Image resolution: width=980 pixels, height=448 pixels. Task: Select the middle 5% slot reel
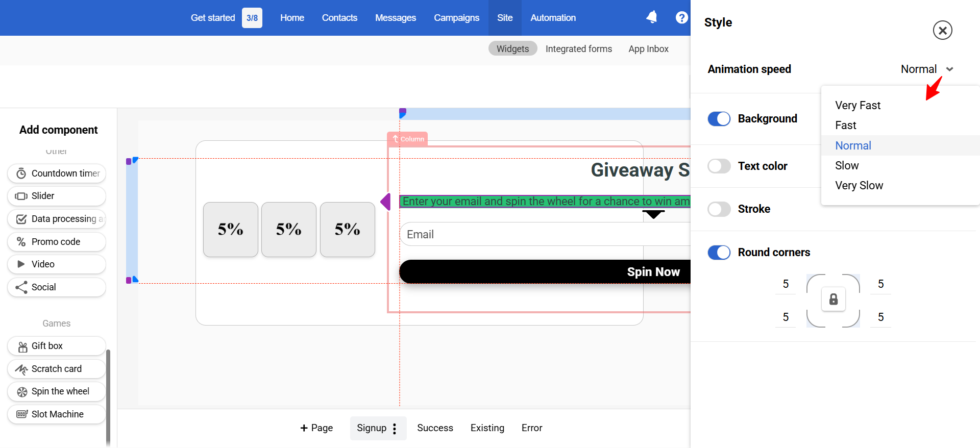tap(289, 230)
